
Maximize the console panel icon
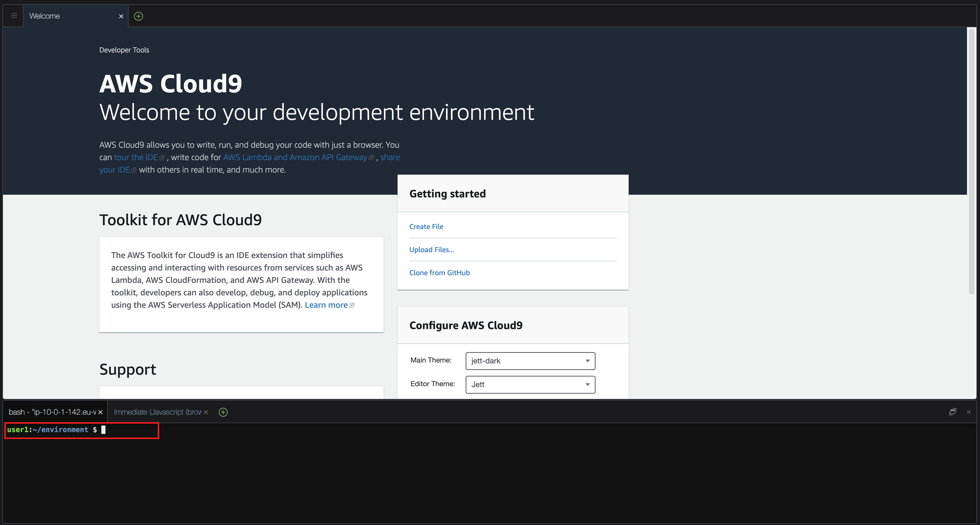[x=952, y=412]
